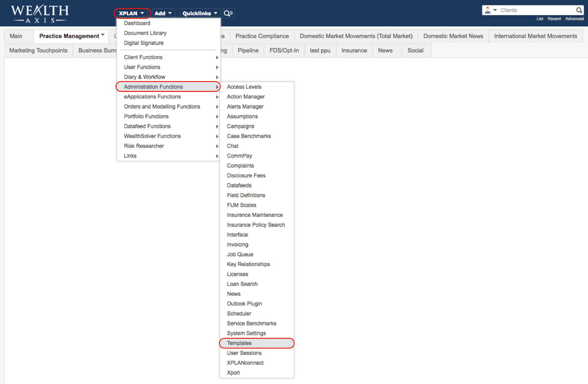The width and height of the screenshot is (588, 384).
Task: Switch to the Main tab
Action: coord(16,36)
